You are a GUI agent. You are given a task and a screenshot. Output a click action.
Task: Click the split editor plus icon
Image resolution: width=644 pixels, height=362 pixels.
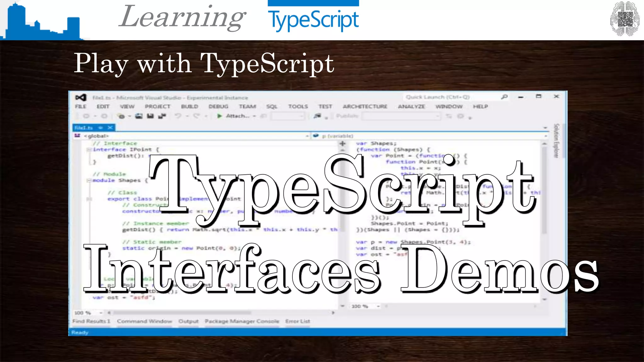(342, 144)
